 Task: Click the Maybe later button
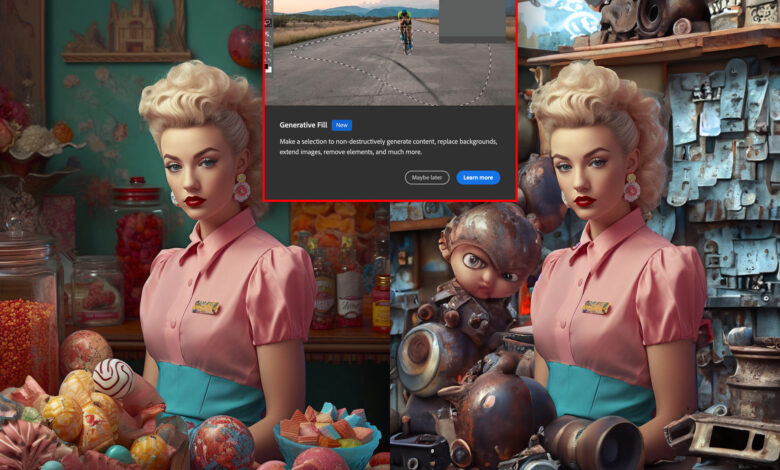(x=427, y=178)
